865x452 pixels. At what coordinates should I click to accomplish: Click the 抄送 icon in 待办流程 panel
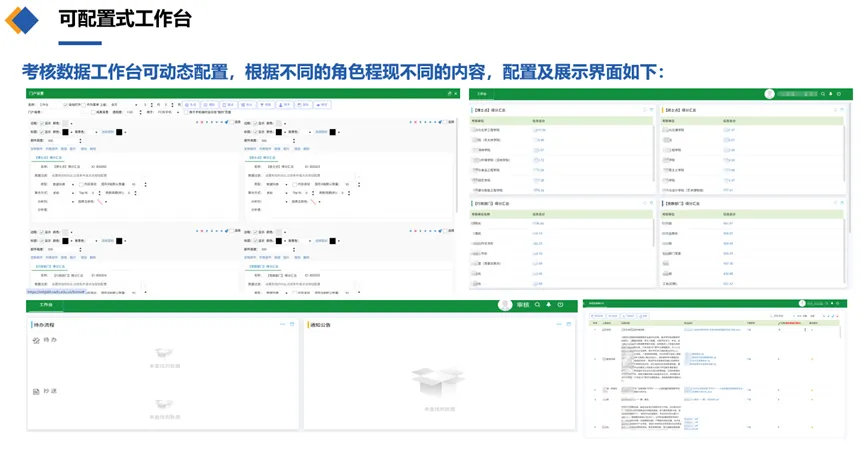(36, 391)
